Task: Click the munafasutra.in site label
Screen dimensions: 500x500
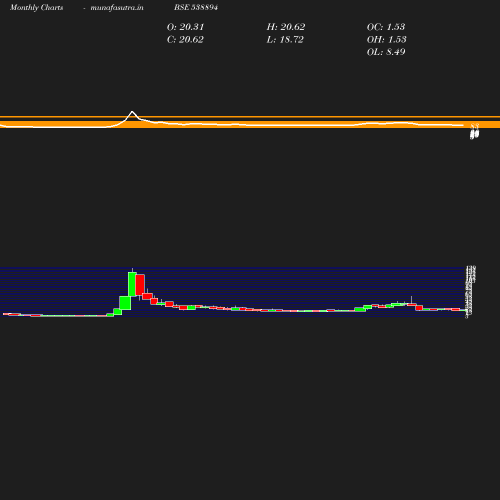Action: 117,8
